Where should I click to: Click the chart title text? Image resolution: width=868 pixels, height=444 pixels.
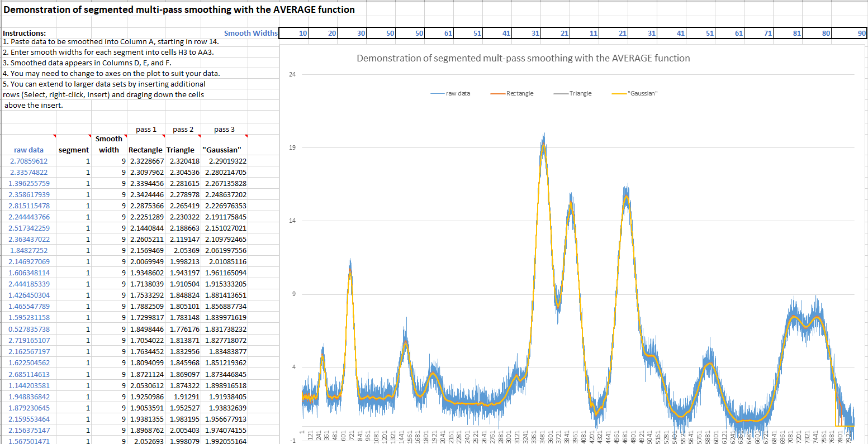(x=523, y=58)
